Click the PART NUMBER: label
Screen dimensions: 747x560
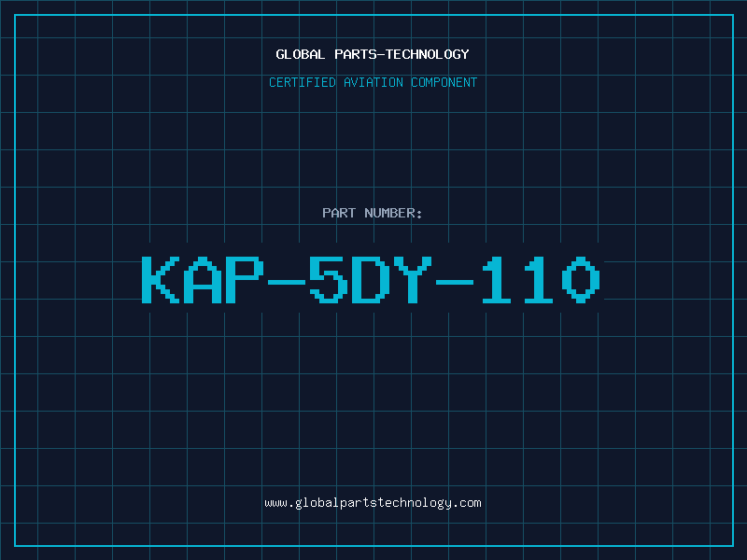373,213
